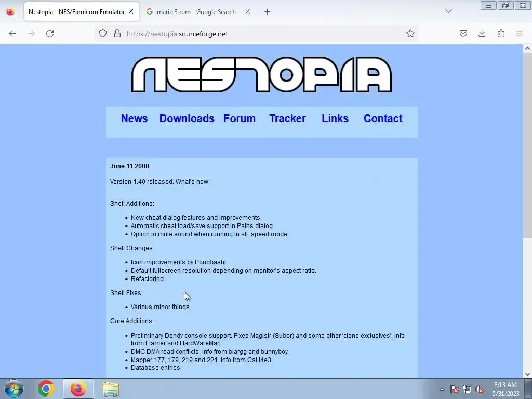The image size is (532, 399).
Task: Show hidden system tray icons
Action: [442, 389]
